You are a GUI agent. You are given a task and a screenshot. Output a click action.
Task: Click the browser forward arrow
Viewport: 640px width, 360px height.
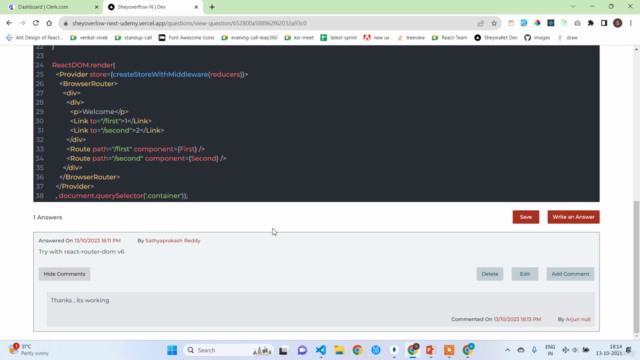[22, 23]
